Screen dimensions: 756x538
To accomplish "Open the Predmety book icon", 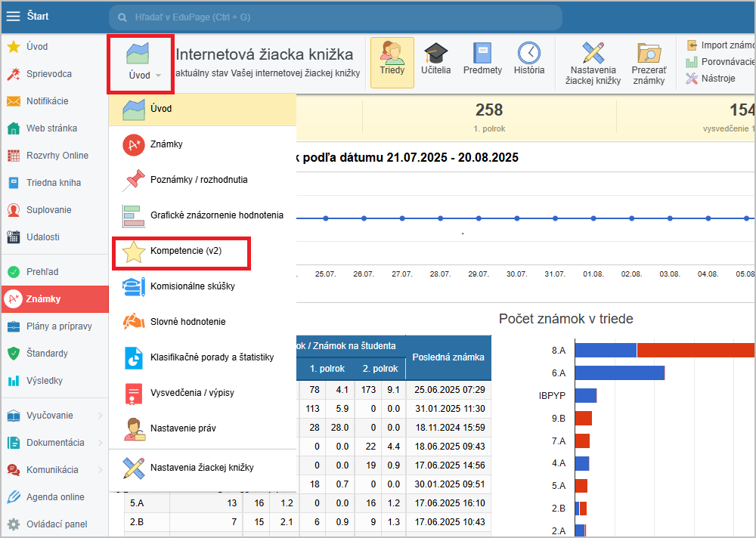I will click(x=482, y=54).
